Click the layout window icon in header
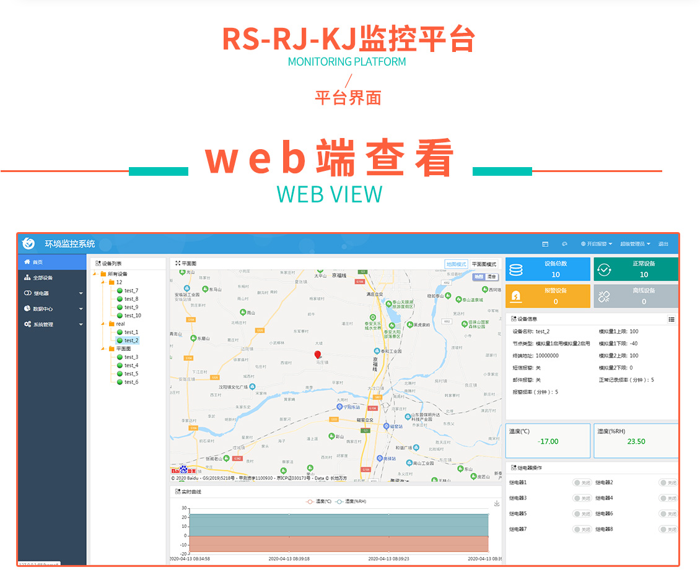The height and width of the screenshot is (588, 700). coord(545,244)
